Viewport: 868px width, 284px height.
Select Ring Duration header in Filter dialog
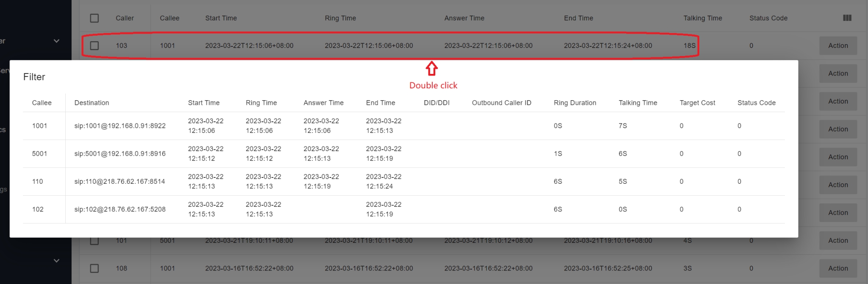(x=575, y=103)
